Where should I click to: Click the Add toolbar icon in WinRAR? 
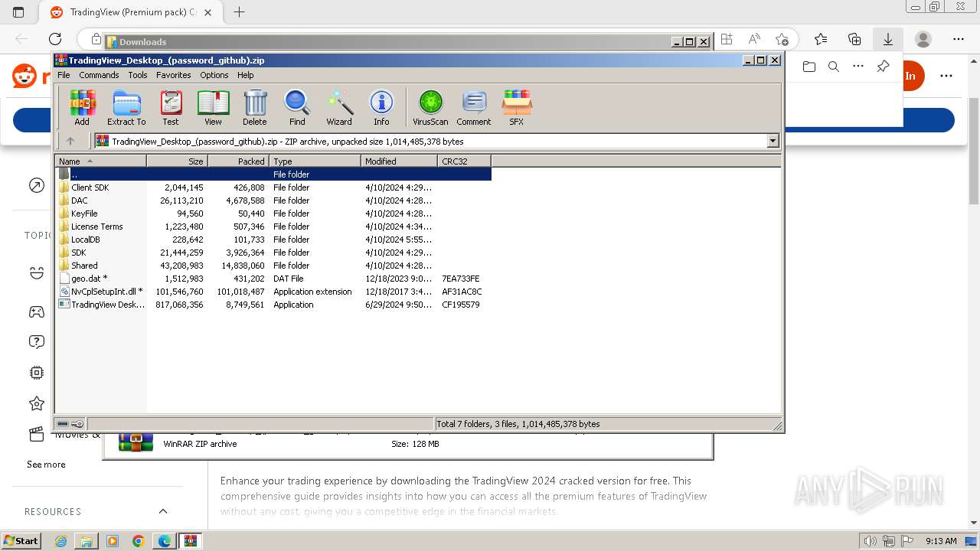(x=82, y=108)
